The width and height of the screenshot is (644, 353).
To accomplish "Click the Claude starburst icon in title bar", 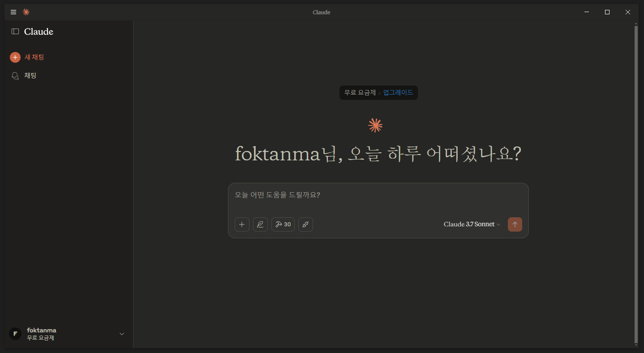I will pyautogui.click(x=26, y=12).
